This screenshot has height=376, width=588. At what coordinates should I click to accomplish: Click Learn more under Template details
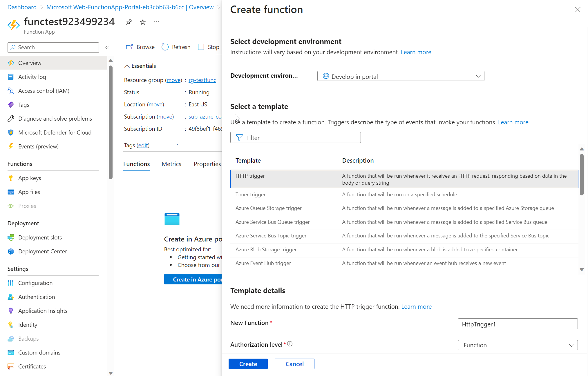point(417,307)
